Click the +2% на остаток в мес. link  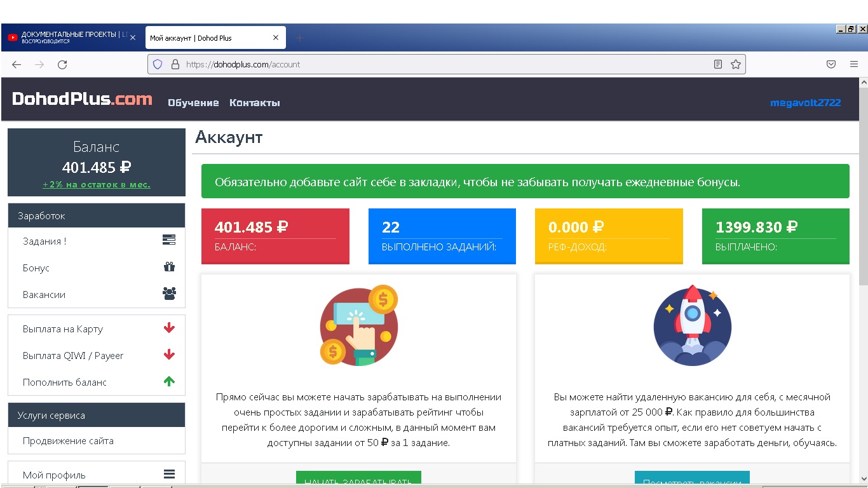(x=97, y=185)
